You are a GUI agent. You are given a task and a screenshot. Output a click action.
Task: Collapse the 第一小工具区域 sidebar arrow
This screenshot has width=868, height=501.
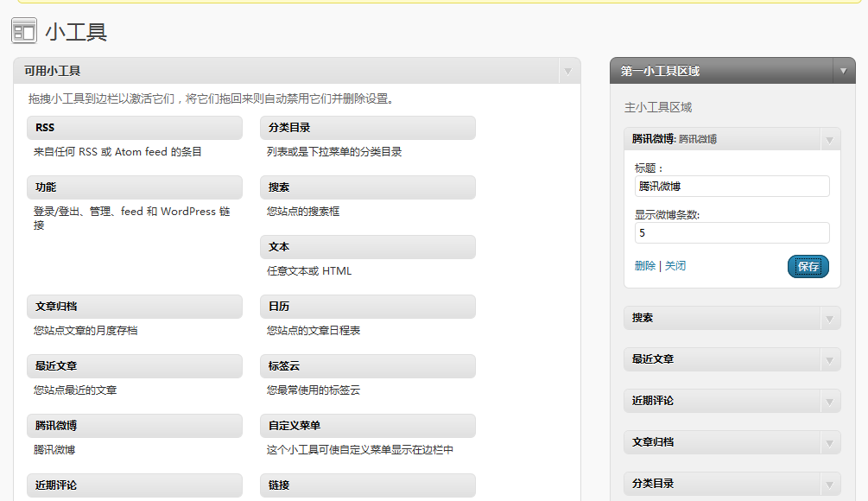[843, 71]
